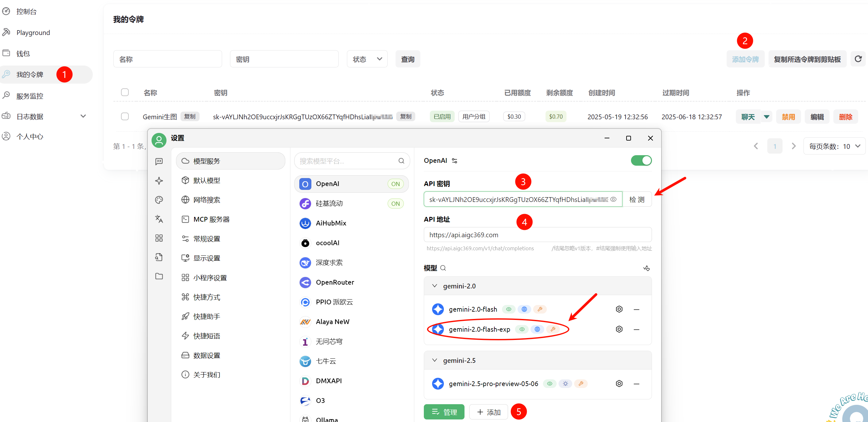Tick the Gemini生图 token row checkbox
The image size is (868, 422).
pos(125,116)
